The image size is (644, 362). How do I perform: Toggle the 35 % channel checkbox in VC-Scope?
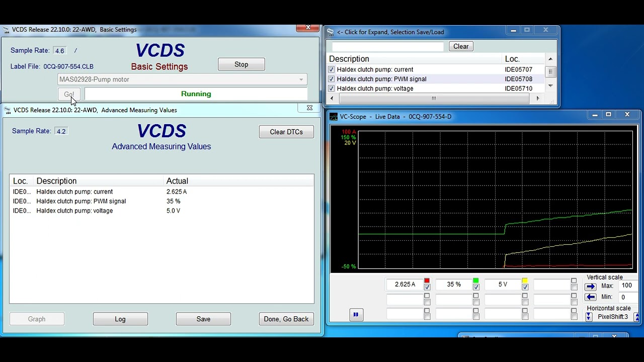tap(476, 288)
